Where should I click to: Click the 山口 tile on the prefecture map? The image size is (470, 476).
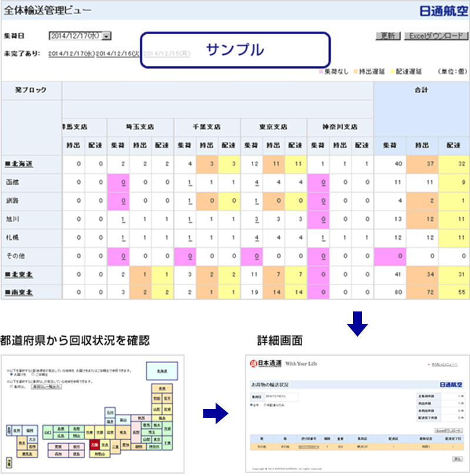pyautogui.click(x=48, y=433)
